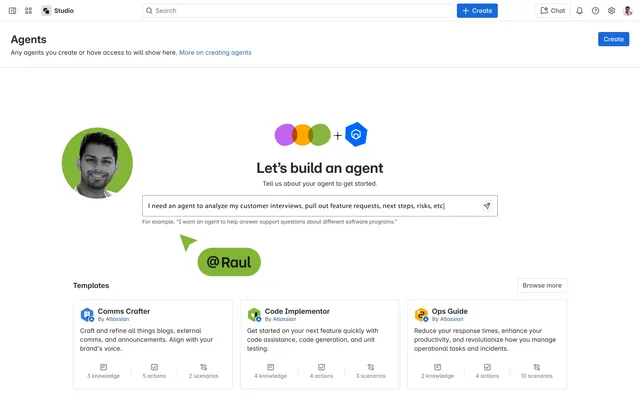The image size is (640, 400).
Task: Open Atlassian author link under Comms Crafter
Action: click(117, 319)
